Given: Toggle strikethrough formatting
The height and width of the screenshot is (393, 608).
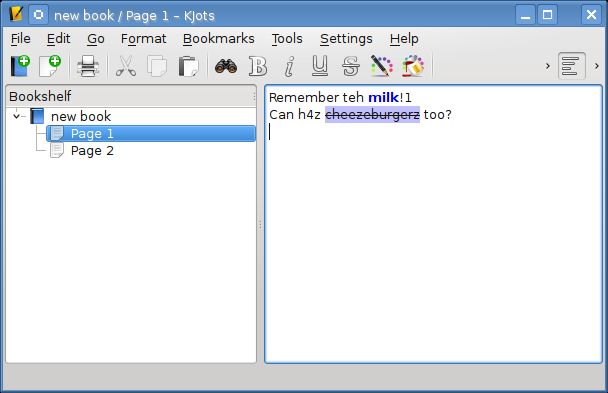Looking at the screenshot, I should 351,66.
